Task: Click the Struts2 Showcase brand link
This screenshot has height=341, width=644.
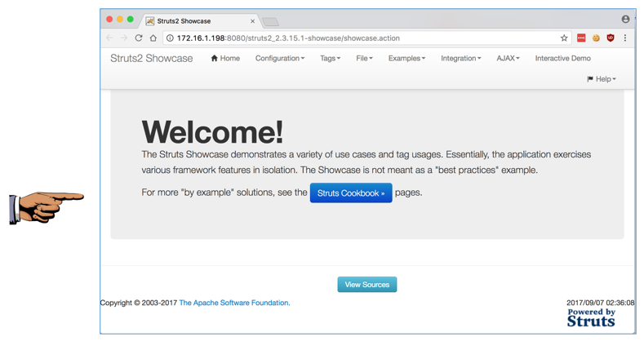Action: pos(152,58)
